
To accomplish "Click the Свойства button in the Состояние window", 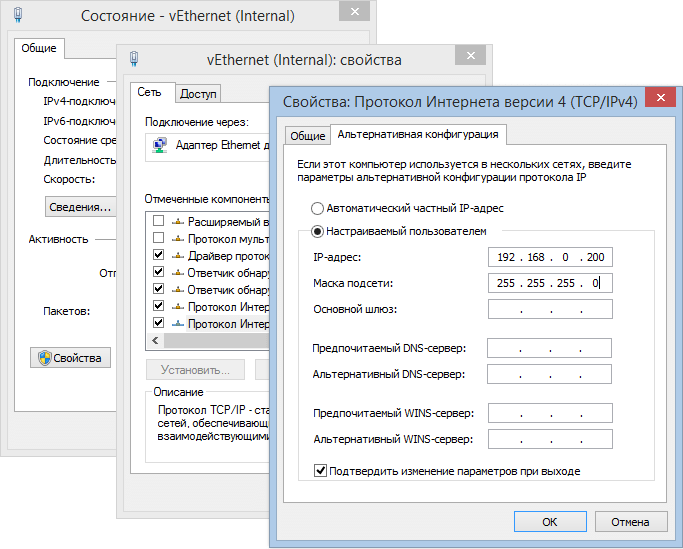I will [70, 358].
